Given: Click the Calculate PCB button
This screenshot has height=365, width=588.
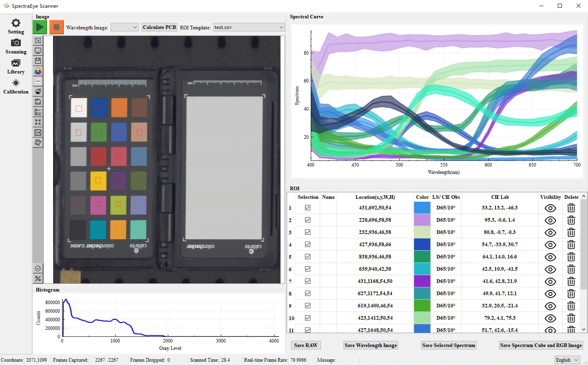Looking at the screenshot, I should click(159, 27).
